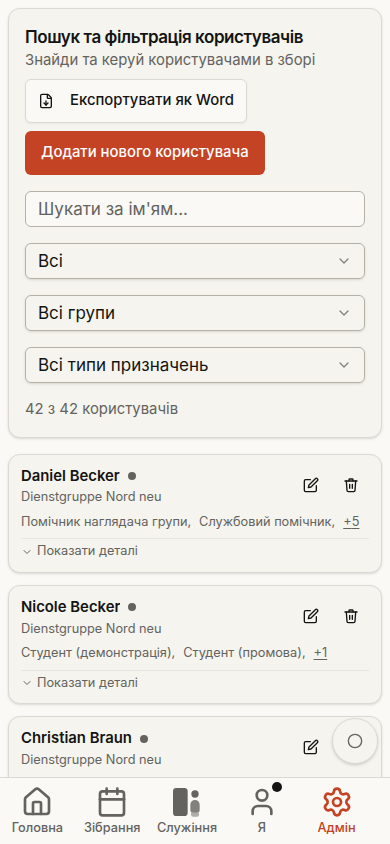
Task: Click Додати нового користувача button
Action: pos(145,152)
